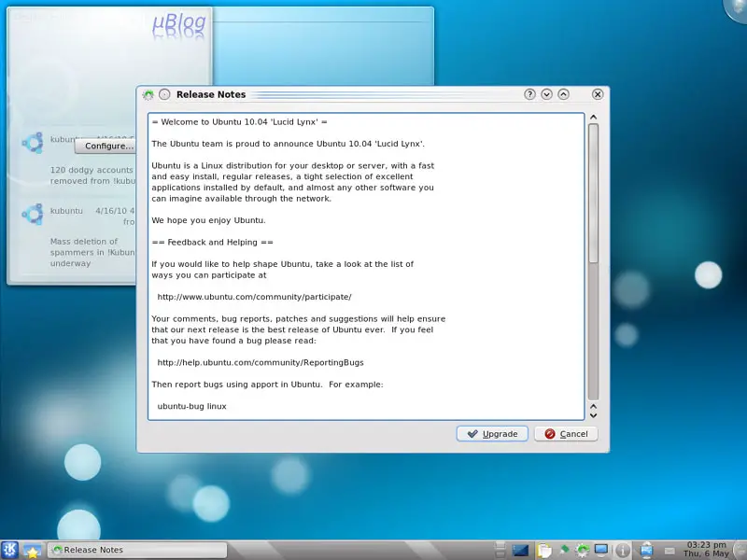
Task: Click Kubuntu avatar beside '120 dodgy accounts' post
Action: 33,143
